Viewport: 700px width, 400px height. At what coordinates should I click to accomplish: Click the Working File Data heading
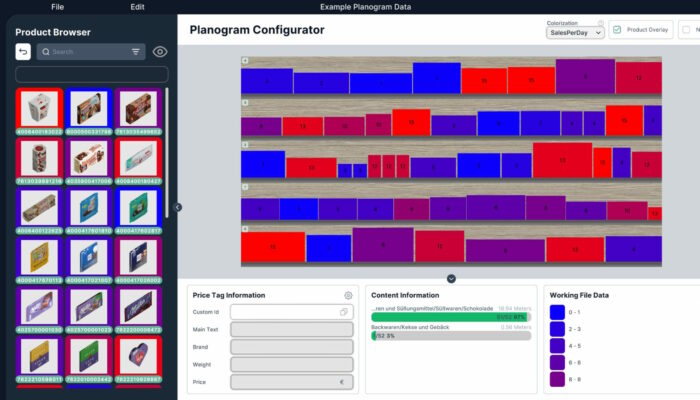[579, 295]
